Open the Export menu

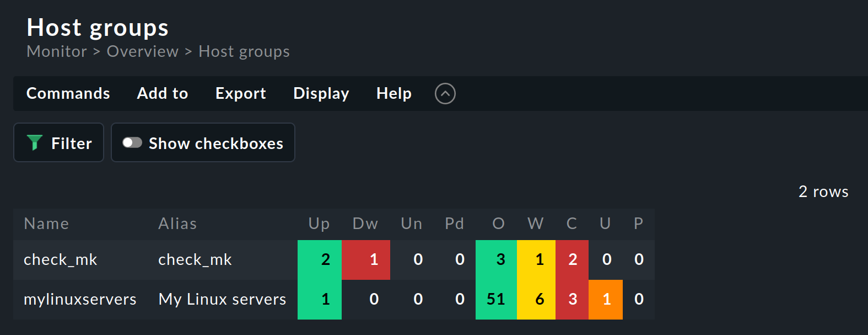(240, 93)
